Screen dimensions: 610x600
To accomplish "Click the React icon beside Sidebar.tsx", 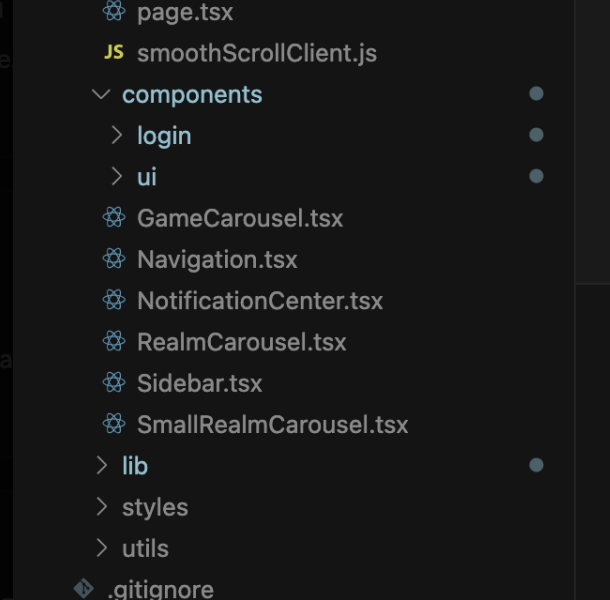I will (x=114, y=382).
